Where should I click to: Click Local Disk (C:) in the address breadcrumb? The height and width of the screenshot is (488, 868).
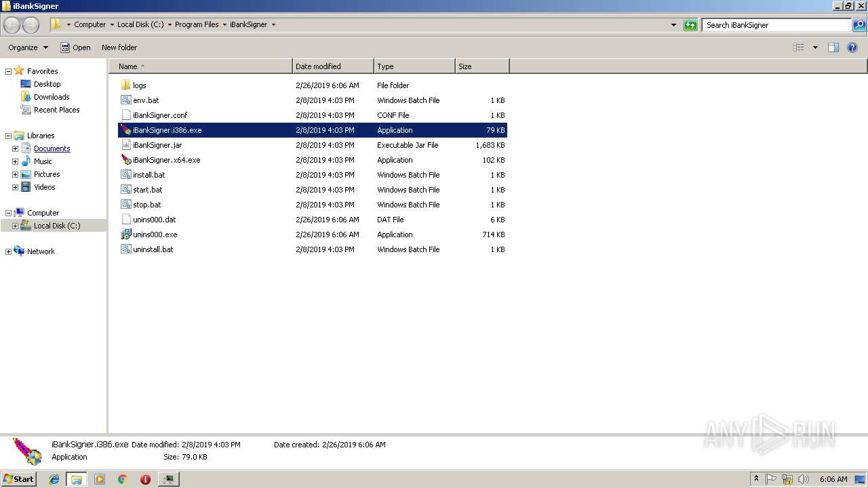[140, 24]
